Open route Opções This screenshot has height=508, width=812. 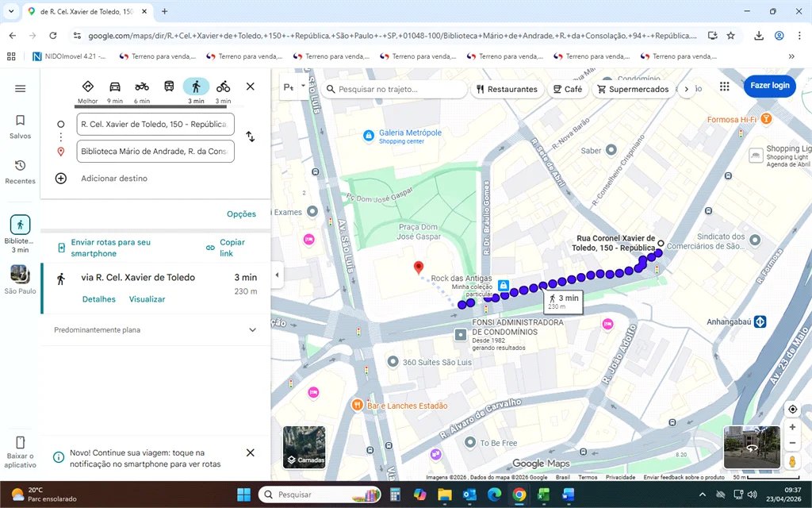241,214
